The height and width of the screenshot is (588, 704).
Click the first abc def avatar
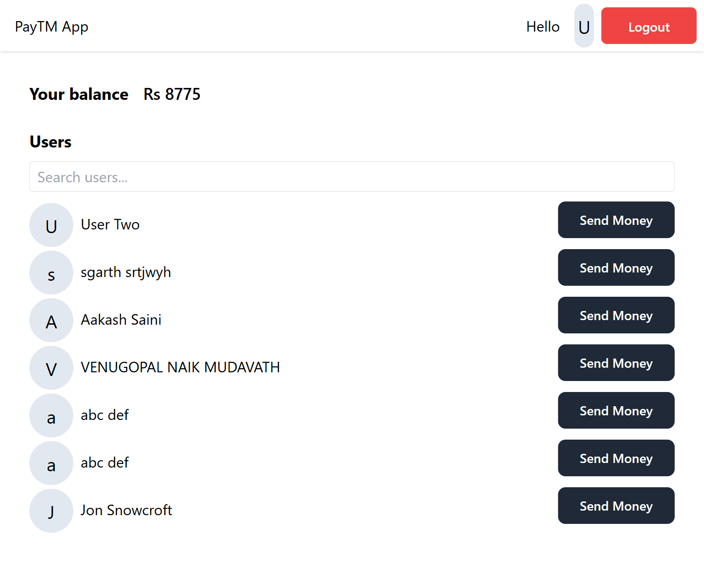[x=51, y=415]
